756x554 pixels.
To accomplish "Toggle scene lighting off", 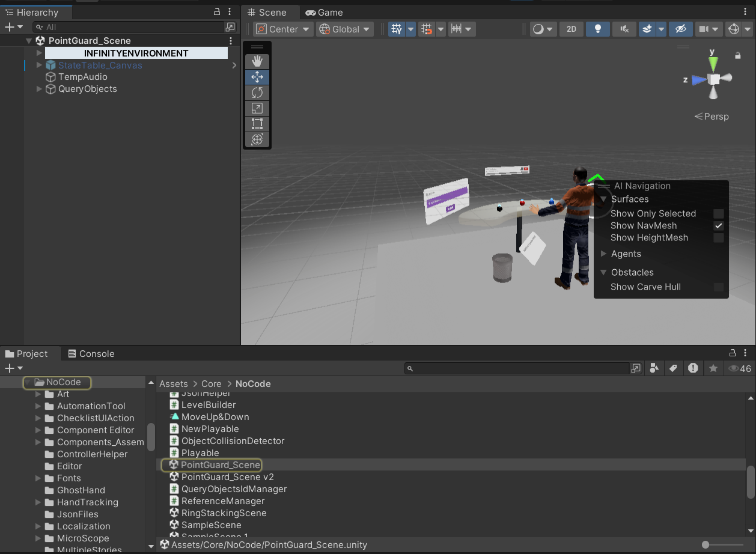I will tap(597, 28).
